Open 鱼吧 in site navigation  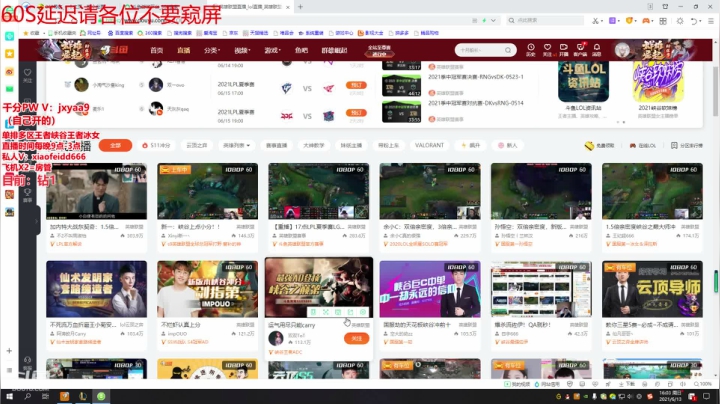point(301,50)
